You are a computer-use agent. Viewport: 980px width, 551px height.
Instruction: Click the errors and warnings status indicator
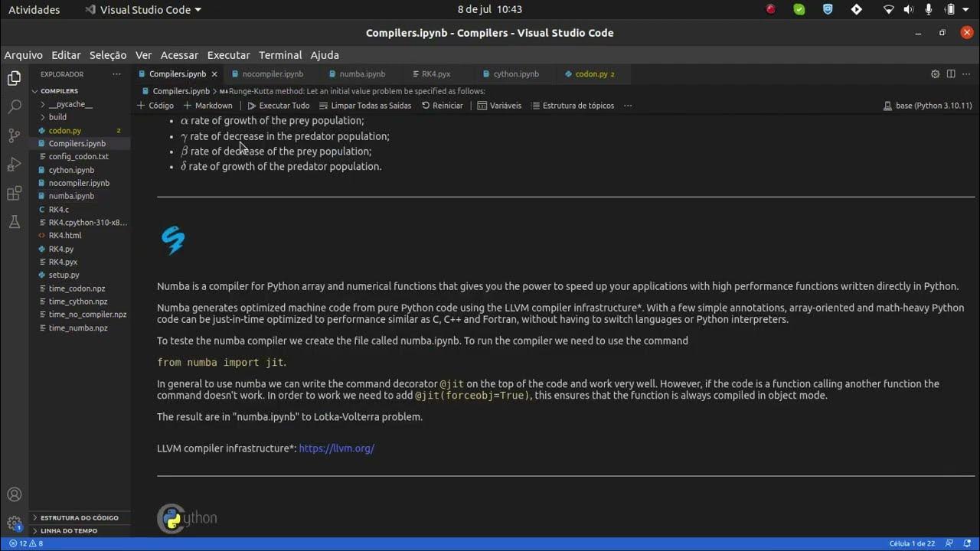click(x=26, y=543)
